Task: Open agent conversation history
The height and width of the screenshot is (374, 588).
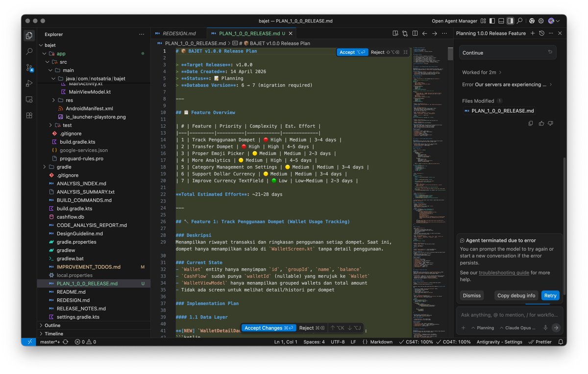Action: pyautogui.click(x=541, y=33)
